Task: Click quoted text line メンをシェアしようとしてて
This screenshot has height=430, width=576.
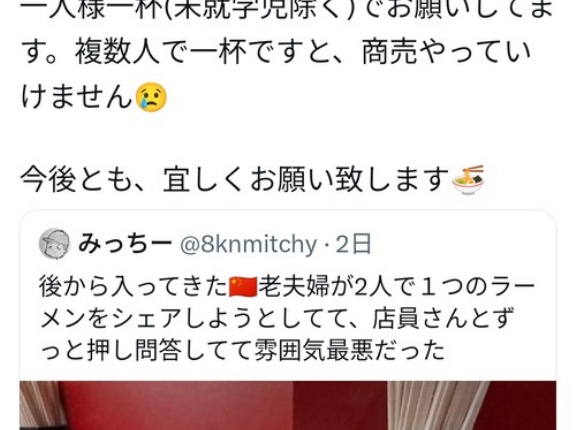Action: tap(276, 319)
